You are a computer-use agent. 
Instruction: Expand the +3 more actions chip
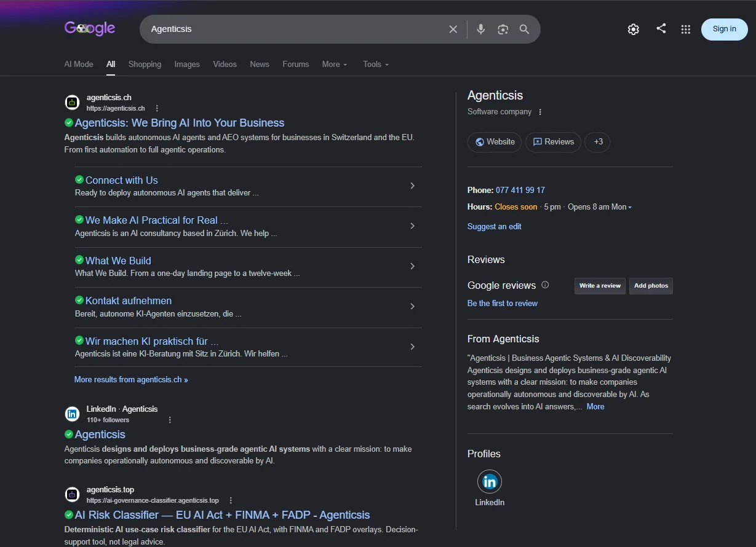597,142
